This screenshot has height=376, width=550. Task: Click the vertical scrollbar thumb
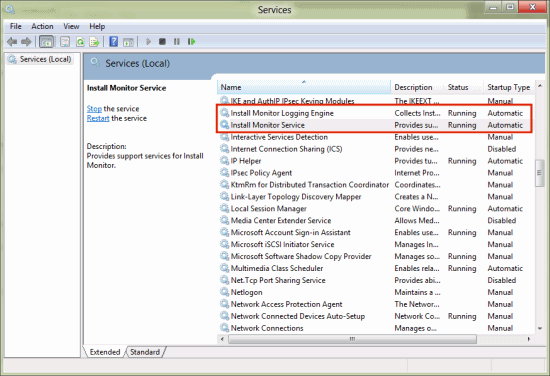pos(539,173)
